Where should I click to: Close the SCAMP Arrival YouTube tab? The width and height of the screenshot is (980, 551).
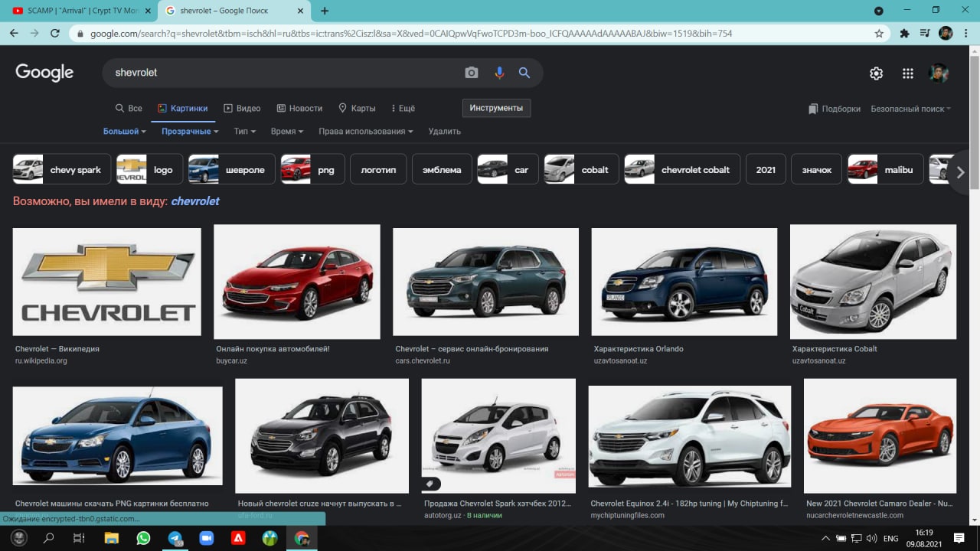click(x=148, y=11)
